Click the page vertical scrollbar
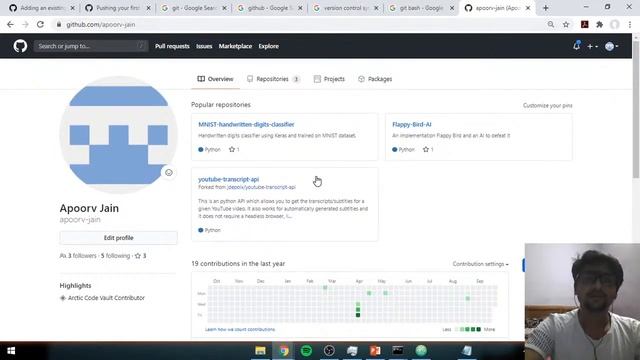640x360 pixels. (636, 109)
